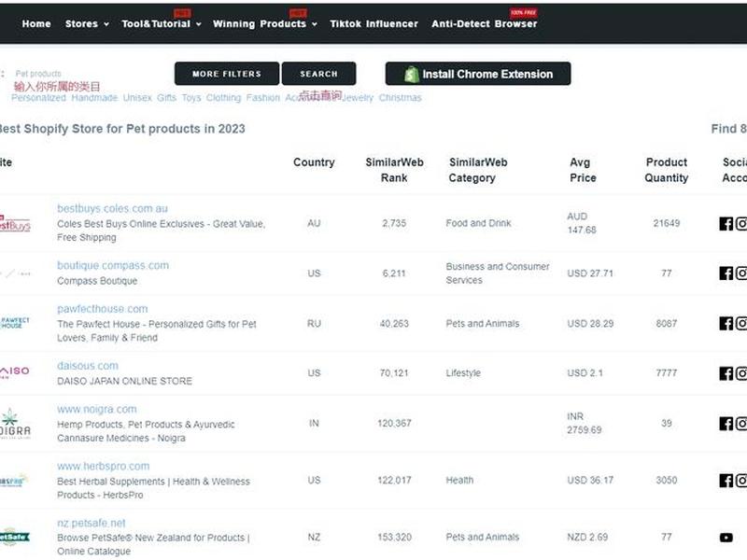This screenshot has height=560, width=747.
Task: Open boutique.compass.com store link
Action: 113,265
